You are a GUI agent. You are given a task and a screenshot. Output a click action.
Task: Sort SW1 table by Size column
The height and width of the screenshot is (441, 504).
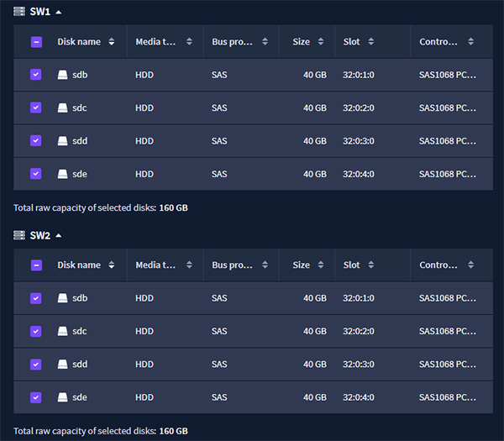point(321,41)
